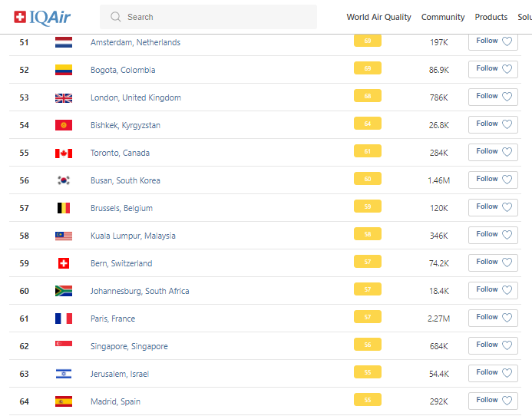The height and width of the screenshot is (416, 532).
Task: Click the IQAir logo
Action: tap(42, 17)
